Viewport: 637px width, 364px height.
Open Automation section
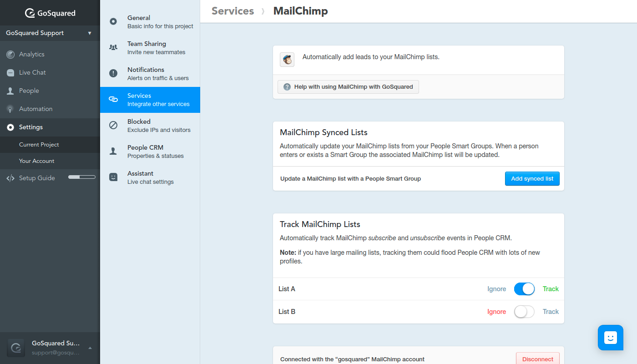(x=50, y=109)
